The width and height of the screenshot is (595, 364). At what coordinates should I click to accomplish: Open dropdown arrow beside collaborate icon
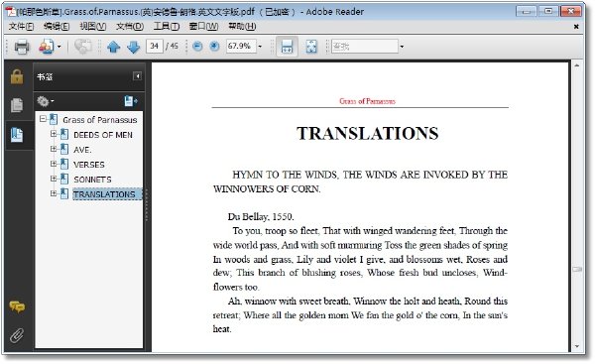pyautogui.click(x=59, y=47)
